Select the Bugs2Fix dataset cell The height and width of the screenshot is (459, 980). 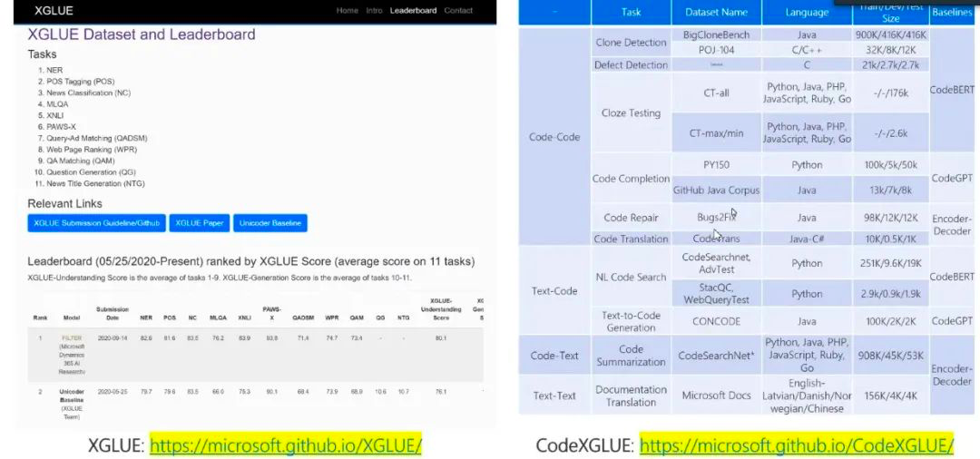(x=716, y=218)
